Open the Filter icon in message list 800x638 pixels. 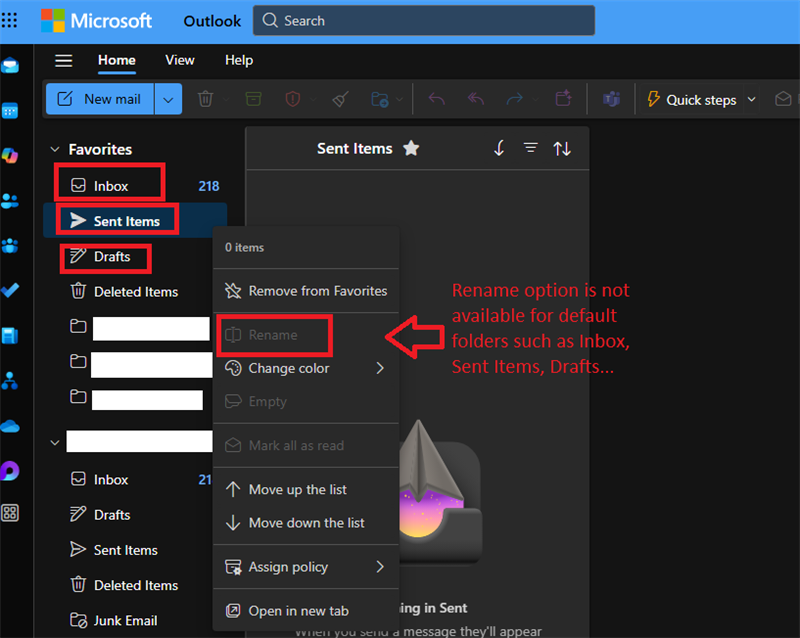531,149
